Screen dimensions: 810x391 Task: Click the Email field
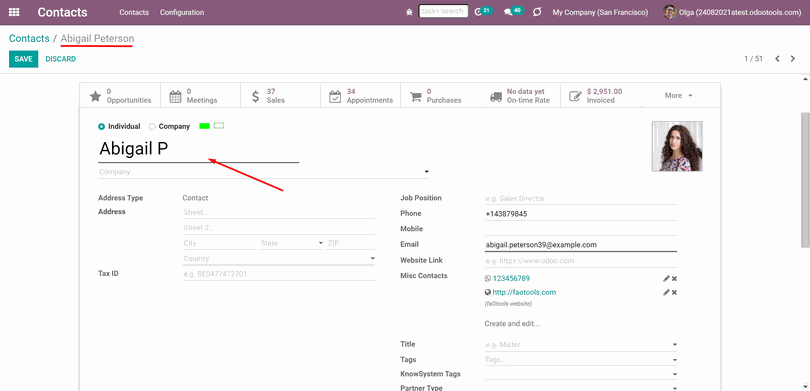pos(581,245)
